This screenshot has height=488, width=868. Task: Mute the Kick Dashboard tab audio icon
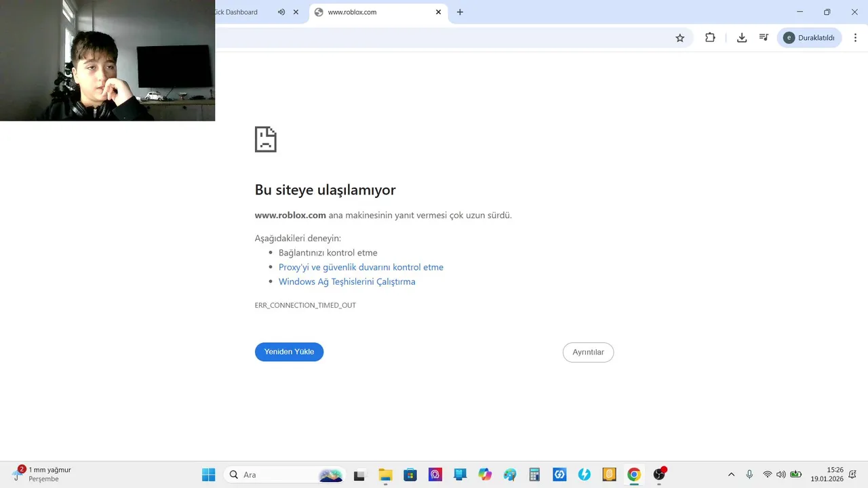click(281, 12)
